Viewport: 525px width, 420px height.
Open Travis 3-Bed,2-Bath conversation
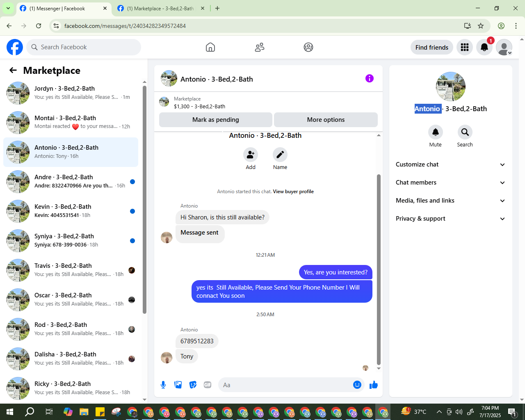pyautogui.click(x=71, y=270)
